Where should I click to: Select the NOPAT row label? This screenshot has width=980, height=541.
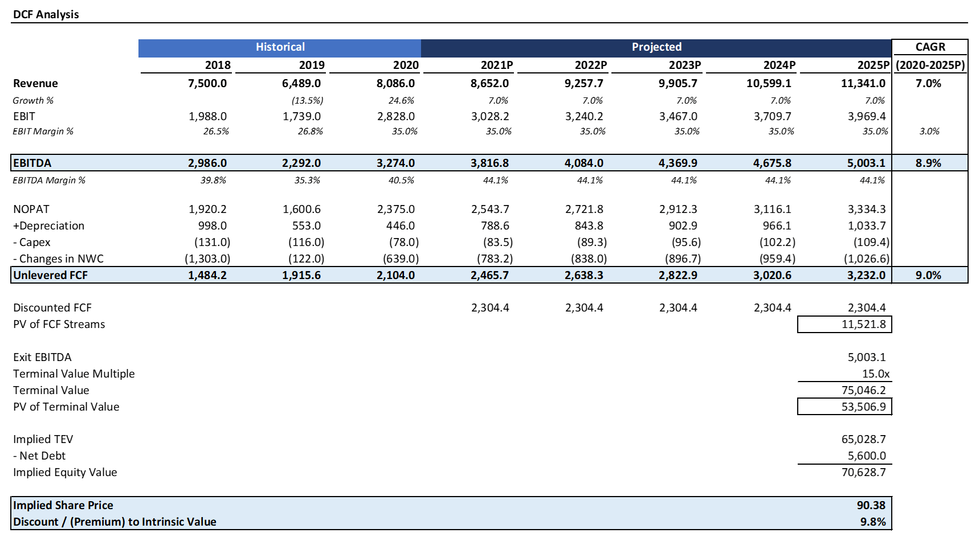[x=31, y=209]
